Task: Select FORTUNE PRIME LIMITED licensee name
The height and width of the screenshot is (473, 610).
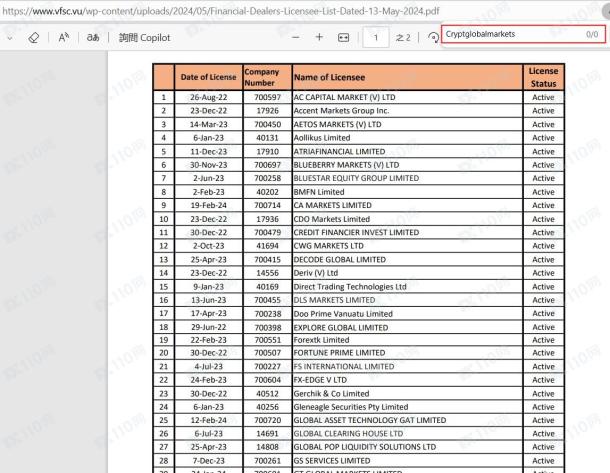Action: coord(340,353)
